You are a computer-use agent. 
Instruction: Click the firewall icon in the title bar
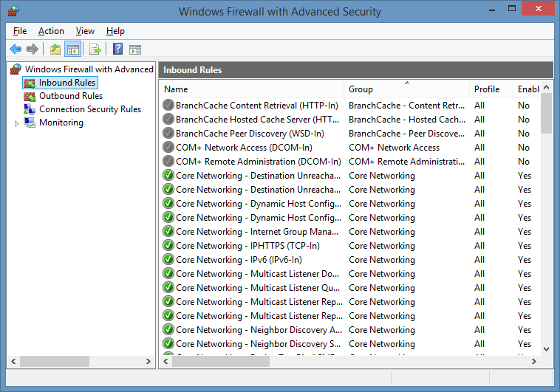point(13,11)
